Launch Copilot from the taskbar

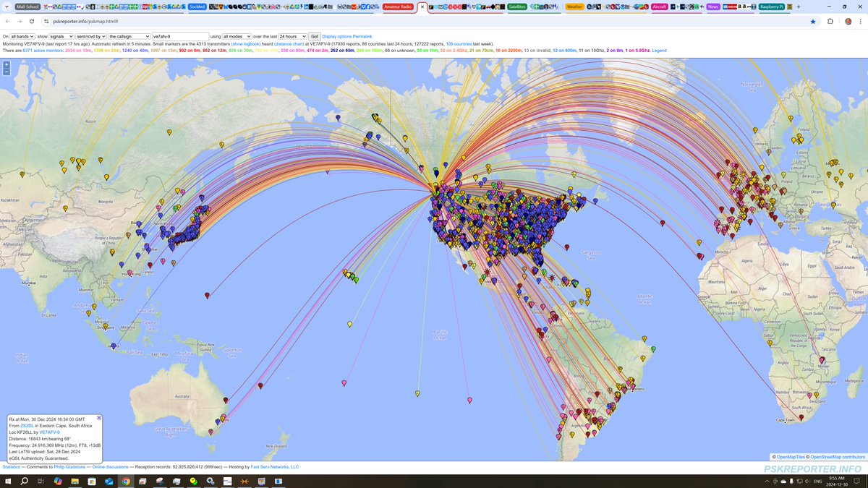tap(58, 481)
